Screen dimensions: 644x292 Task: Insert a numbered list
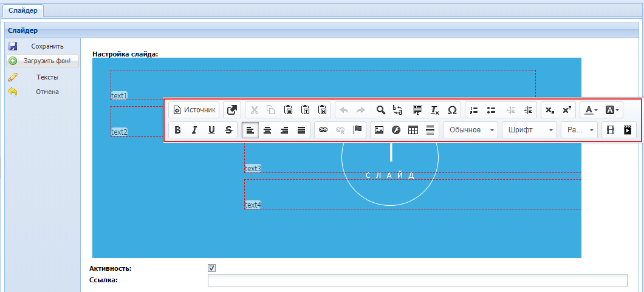tap(474, 110)
